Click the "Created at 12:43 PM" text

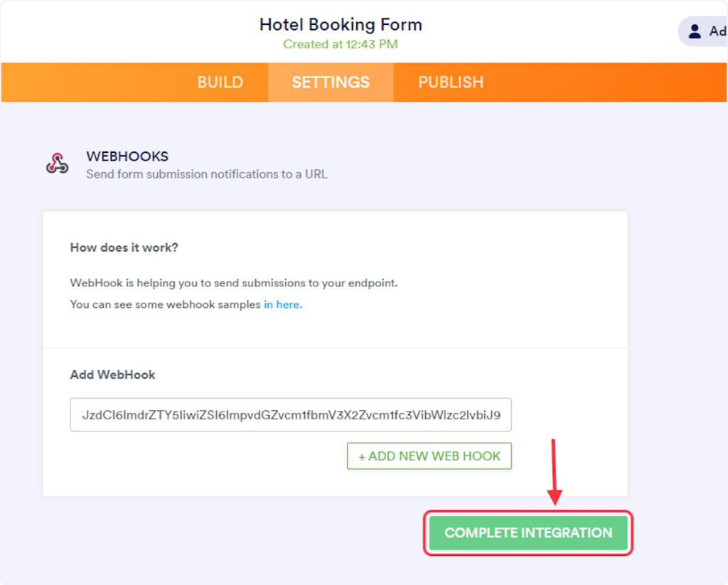point(341,44)
